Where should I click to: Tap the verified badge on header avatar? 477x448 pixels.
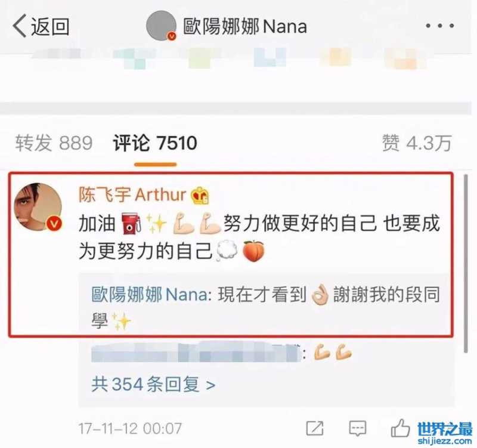(x=172, y=36)
